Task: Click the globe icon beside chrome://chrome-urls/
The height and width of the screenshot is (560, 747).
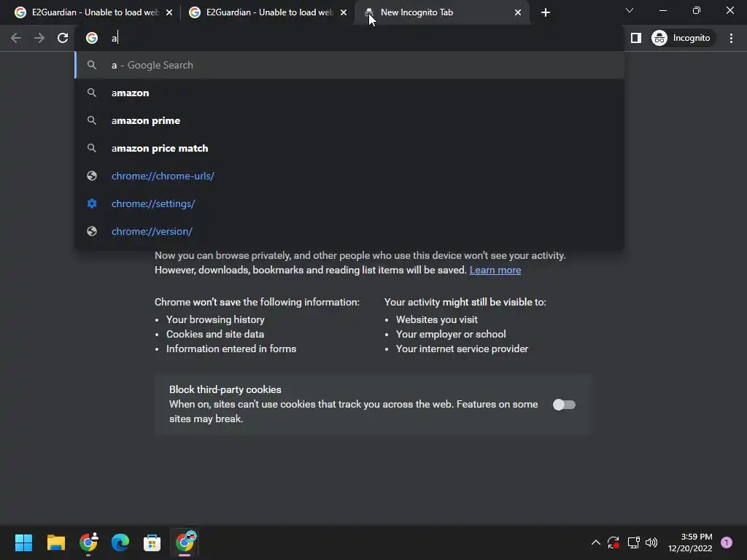Action: click(x=92, y=176)
